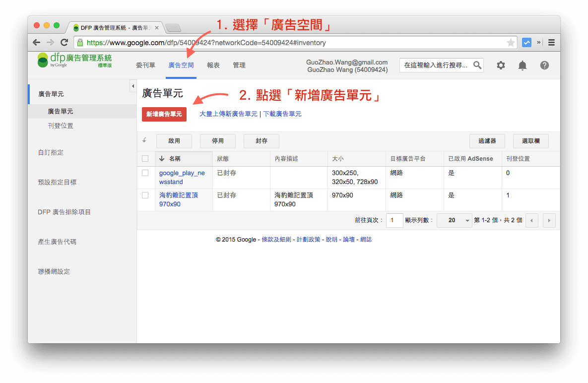Check the 海豹雜記置頂 970x90 row checkbox
588x383 pixels.
[x=145, y=195]
